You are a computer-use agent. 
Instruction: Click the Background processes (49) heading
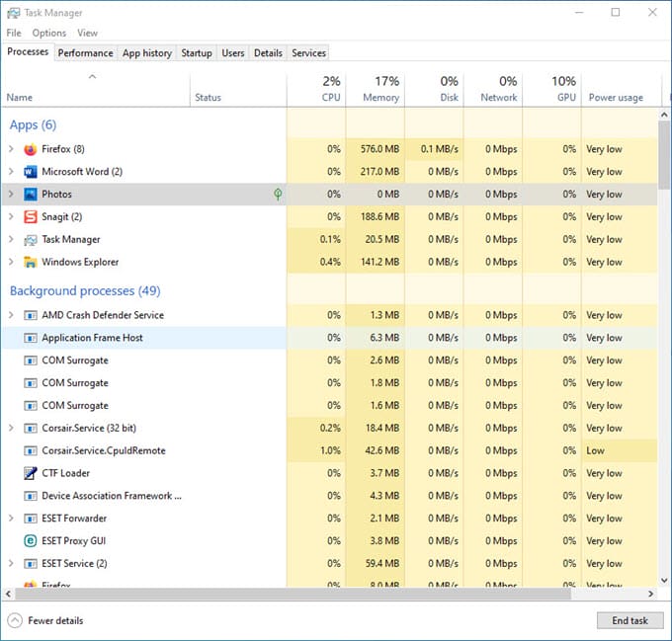pos(85,291)
